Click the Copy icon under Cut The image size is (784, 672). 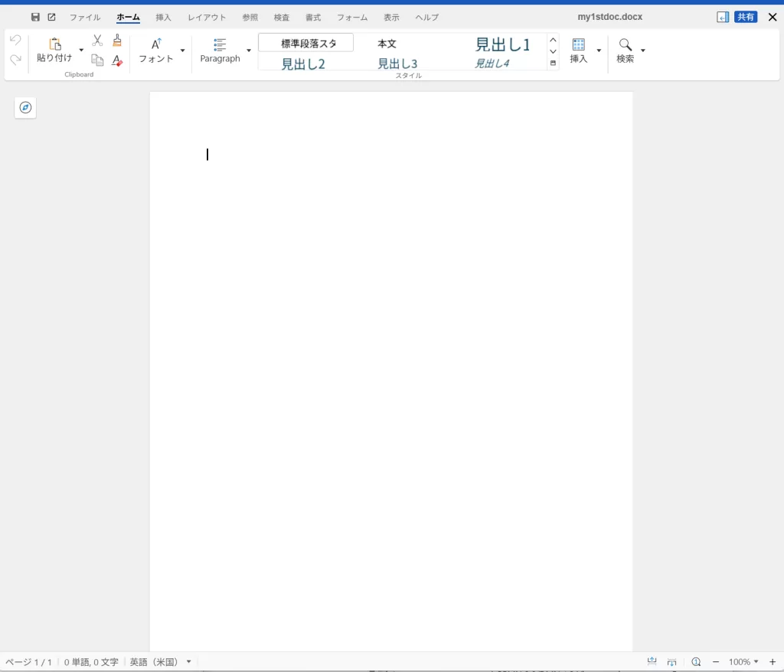96,60
